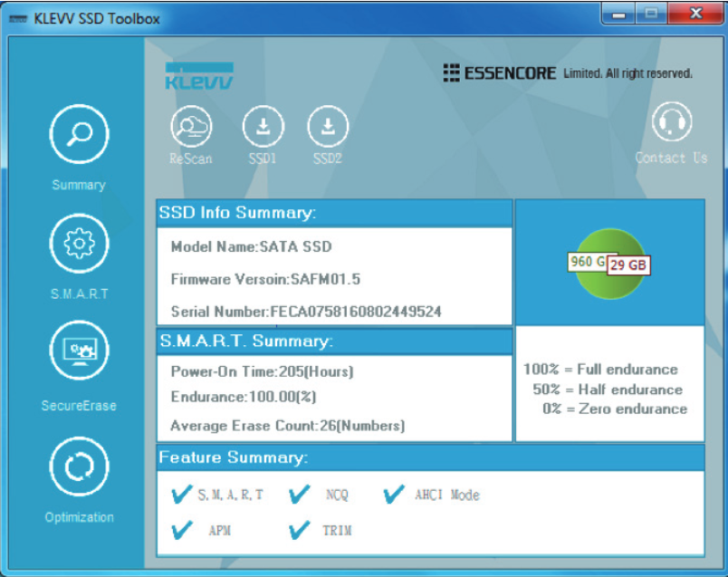This screenshot has height=577, width=728.
Task: Click the NCQ text label
Action: (x=337, y=495)
